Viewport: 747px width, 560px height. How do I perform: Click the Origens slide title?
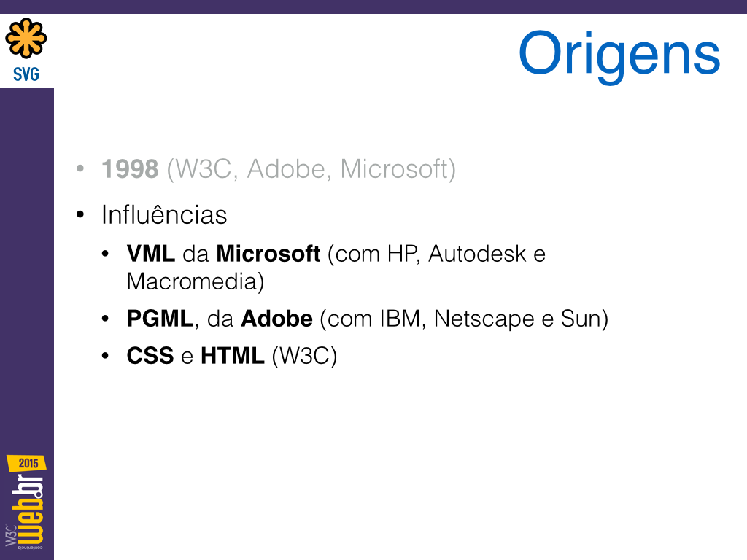[x=619, y=55]
